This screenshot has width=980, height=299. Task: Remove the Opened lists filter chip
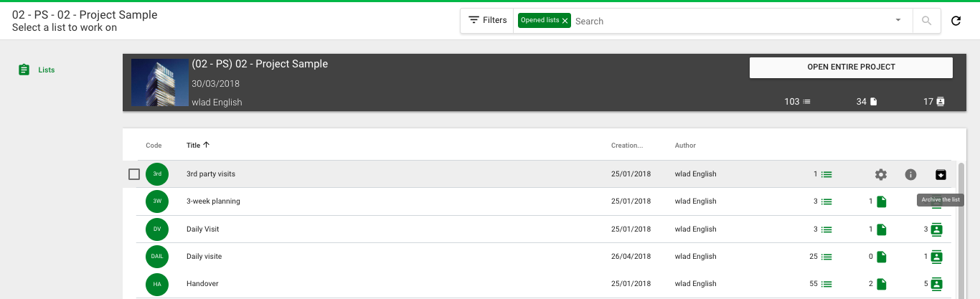[x=565, y=21]
